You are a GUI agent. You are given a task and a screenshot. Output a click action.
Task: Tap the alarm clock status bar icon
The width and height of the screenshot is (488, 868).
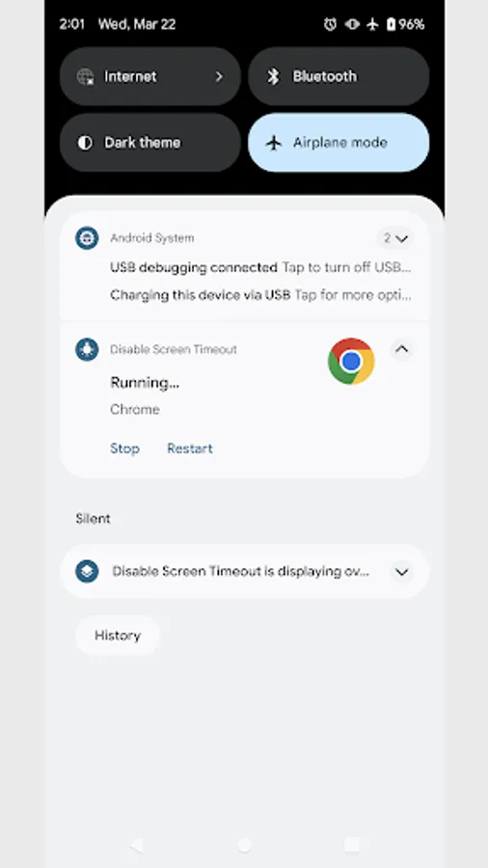[x=330, y=24]
